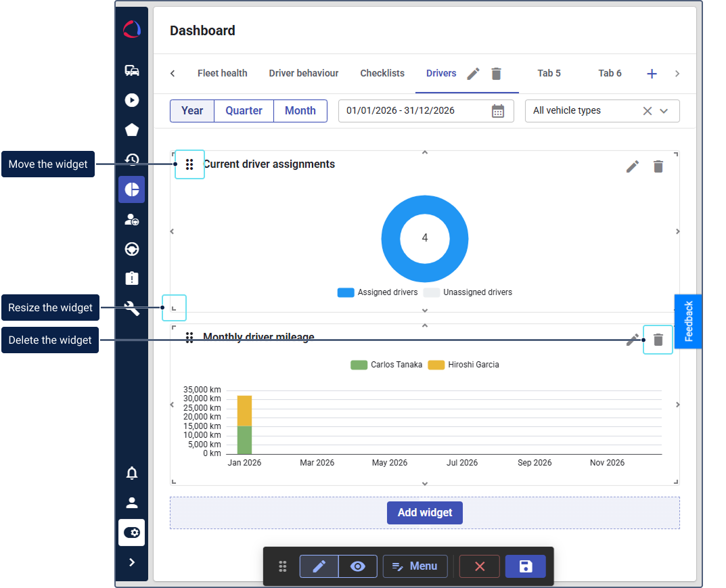
Task: Open notifications bell in sidebar
Action: pyautogui.click(x=132, y=473)
